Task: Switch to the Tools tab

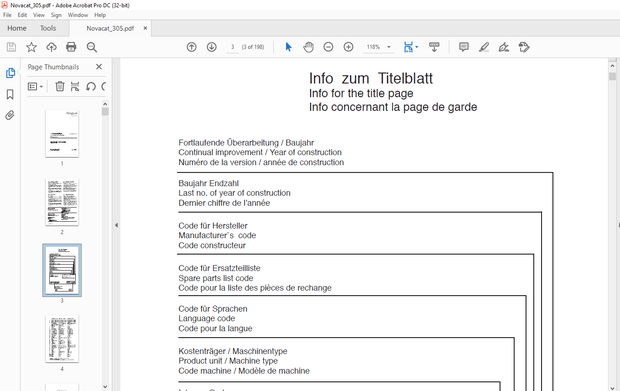Action: coord(48,28)
